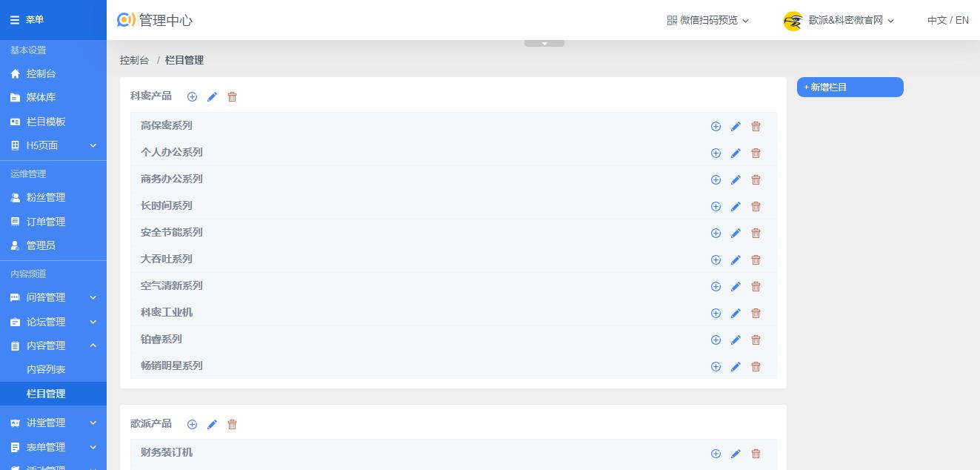Viewport: 980px width, 470px height.
Task: Click the 财务装订机 row name
Action: point(167,453)
